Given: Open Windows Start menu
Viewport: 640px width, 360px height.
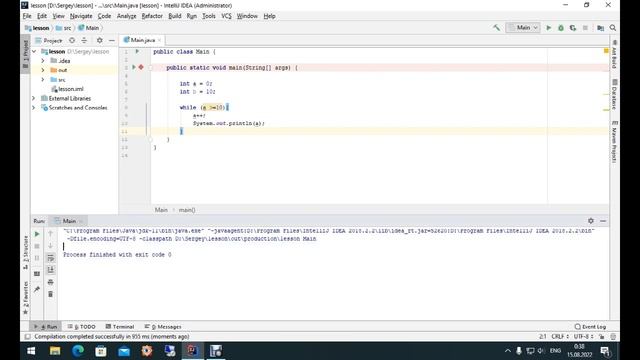Looking at the screenshot, I should (31, 351).
